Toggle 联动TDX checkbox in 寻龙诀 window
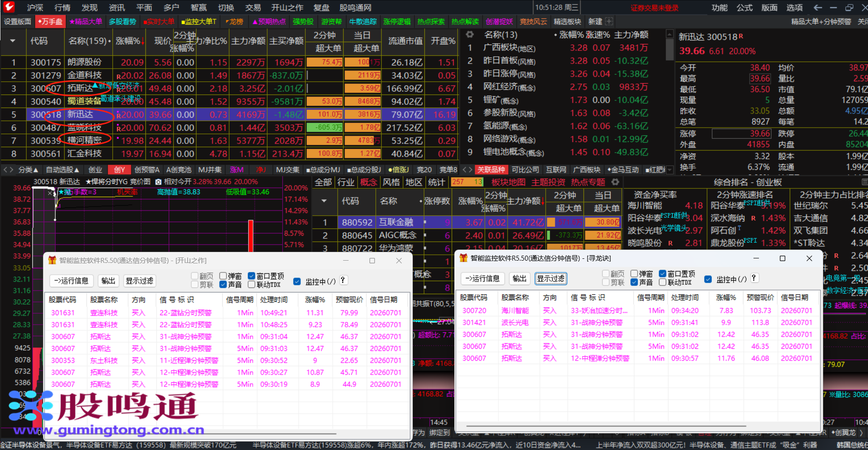868x450 pixels. (663, 282)
